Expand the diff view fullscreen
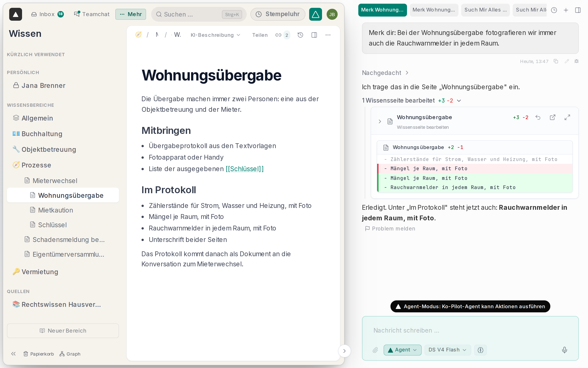This screenshot has width=588, height=368. [x=567, y=118]
